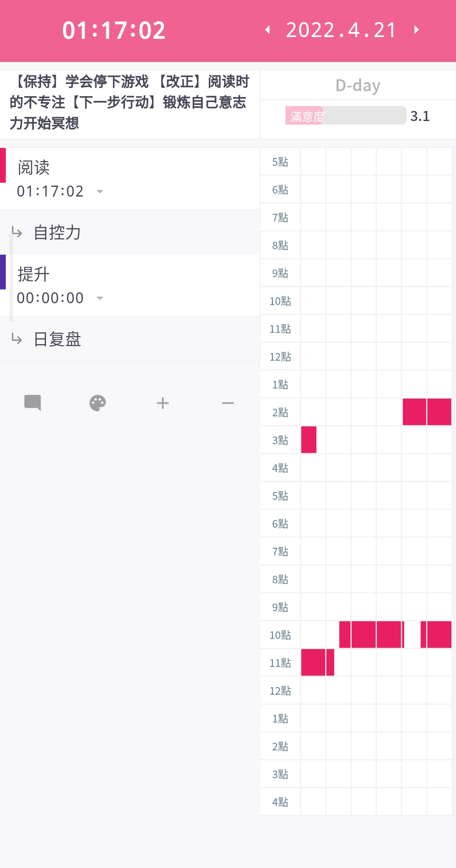Expand dropdown under 阅读 timer
The height and width of the screenshot is (868, 456).
click(100, 191)
